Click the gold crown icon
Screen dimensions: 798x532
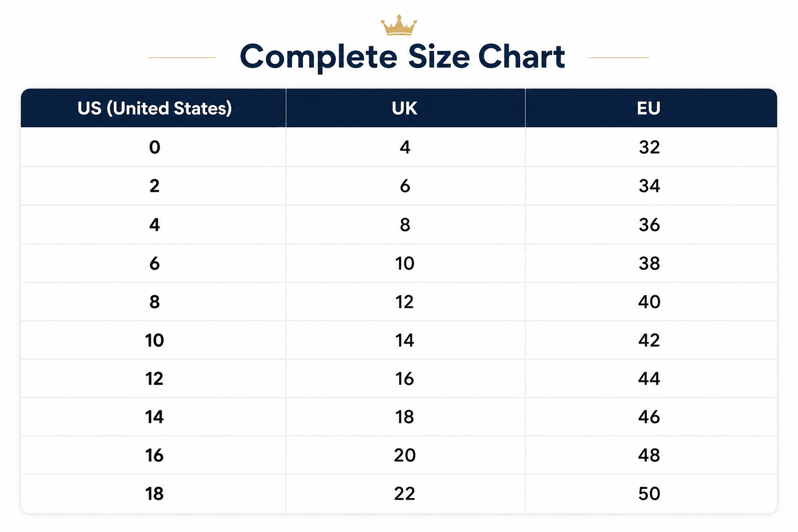[x=398, y=25]
